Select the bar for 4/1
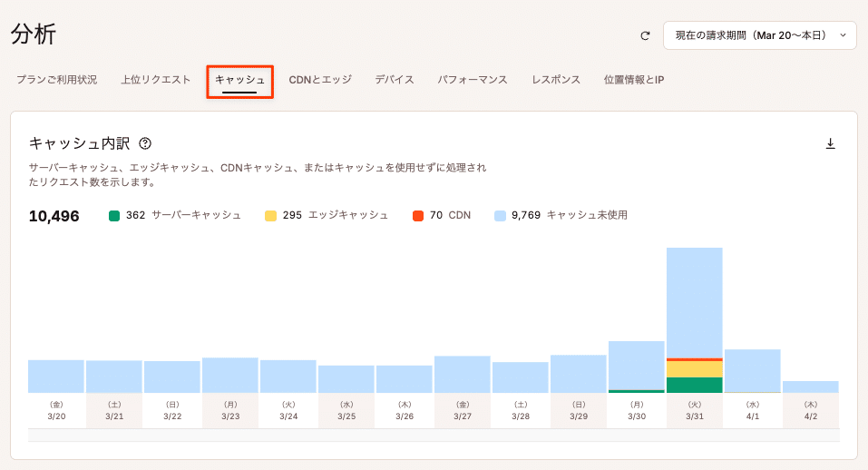 (x=752, y=371)
